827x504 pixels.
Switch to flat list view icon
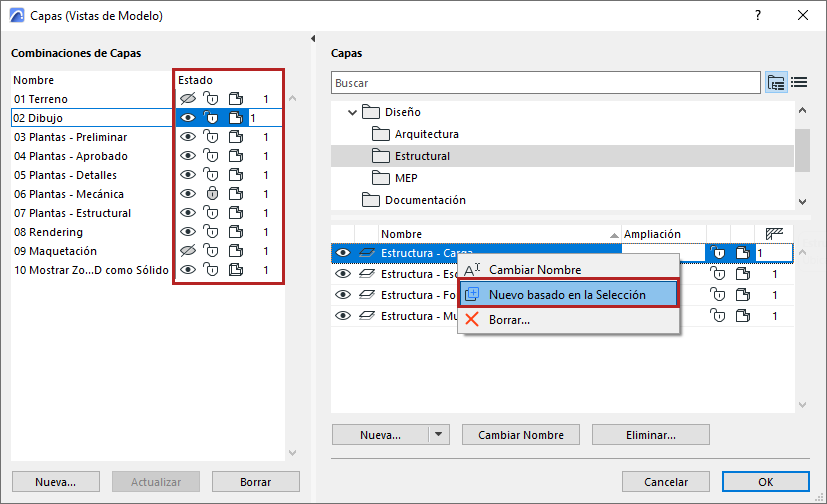click(x=799, y=83)
